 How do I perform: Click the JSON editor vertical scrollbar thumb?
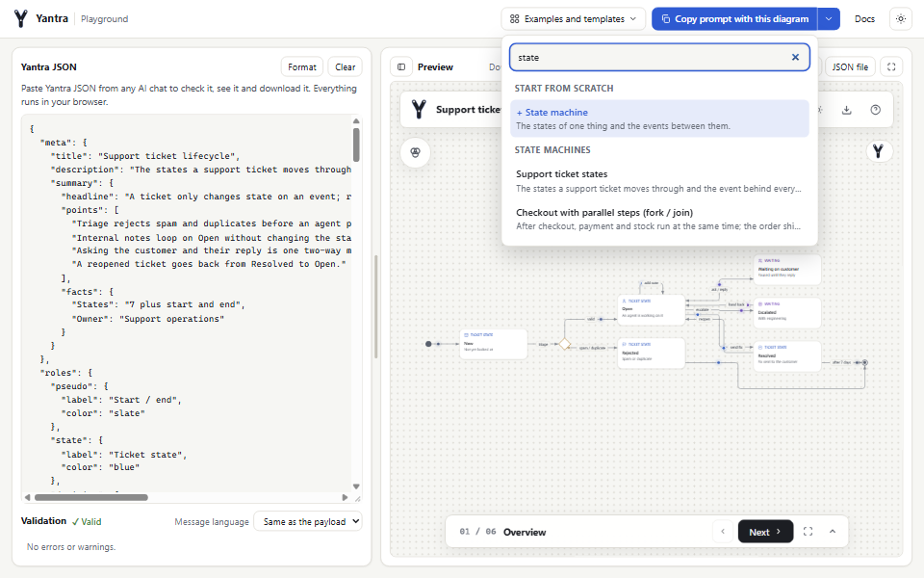[x=356, y=144]
